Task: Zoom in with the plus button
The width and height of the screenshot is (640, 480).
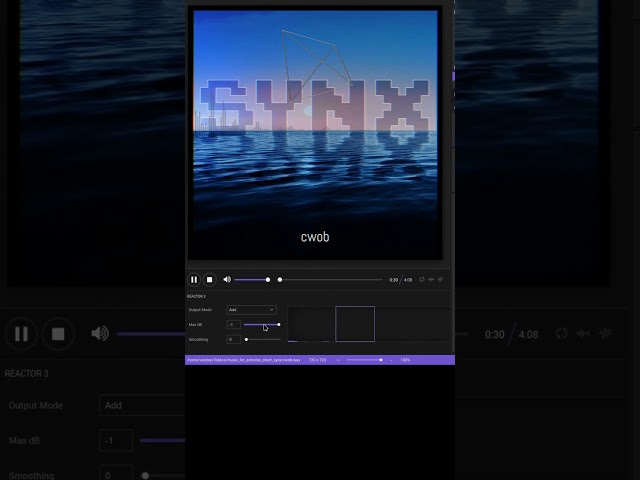Action: point(391,360)
